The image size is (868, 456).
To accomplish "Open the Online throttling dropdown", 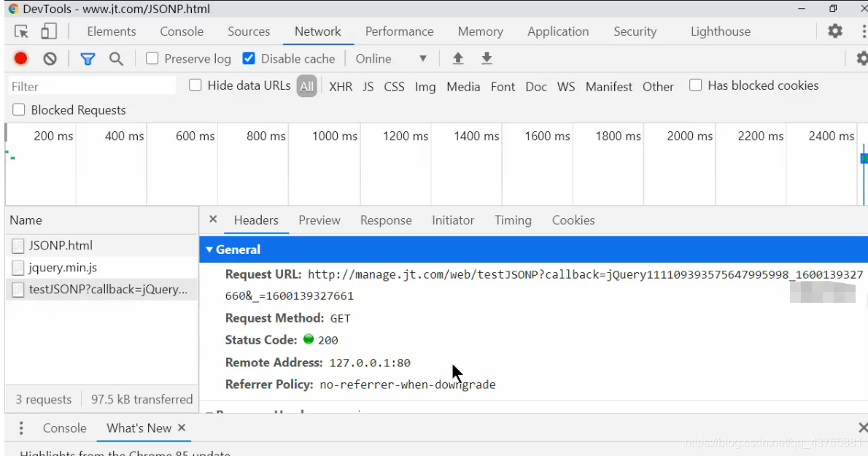I will (x=391, y=58).
